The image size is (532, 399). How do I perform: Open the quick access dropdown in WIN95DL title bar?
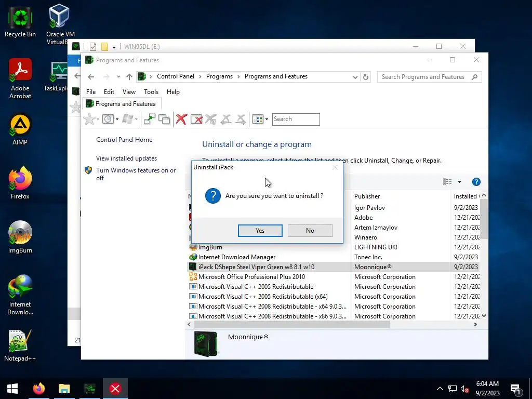[x=114, y=47]
